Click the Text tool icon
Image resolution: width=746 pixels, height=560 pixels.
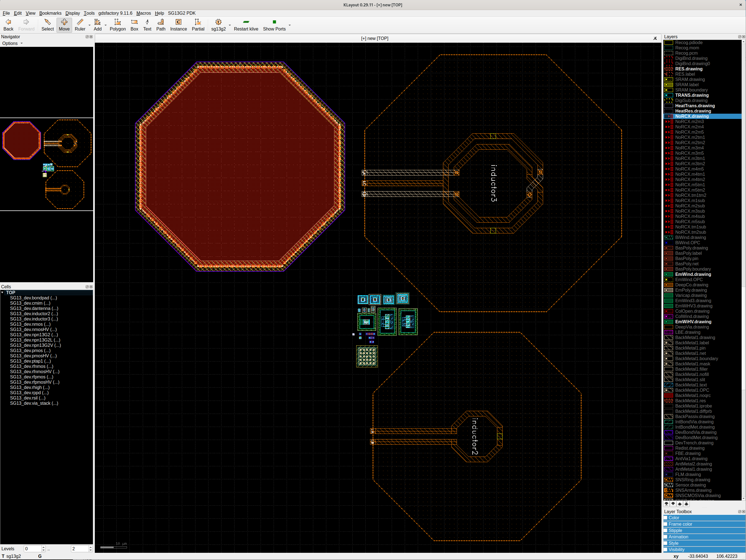pyautogui.click(x=147, y=25)
